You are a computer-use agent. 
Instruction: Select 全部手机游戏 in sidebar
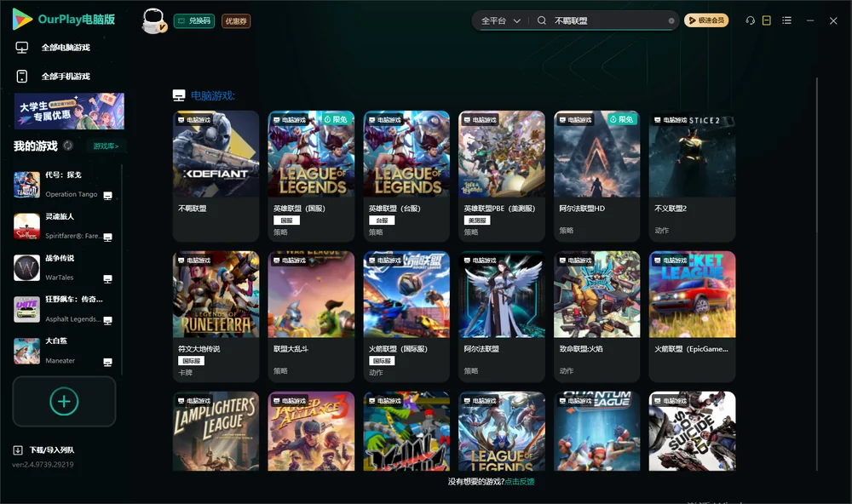click(66, 76)
